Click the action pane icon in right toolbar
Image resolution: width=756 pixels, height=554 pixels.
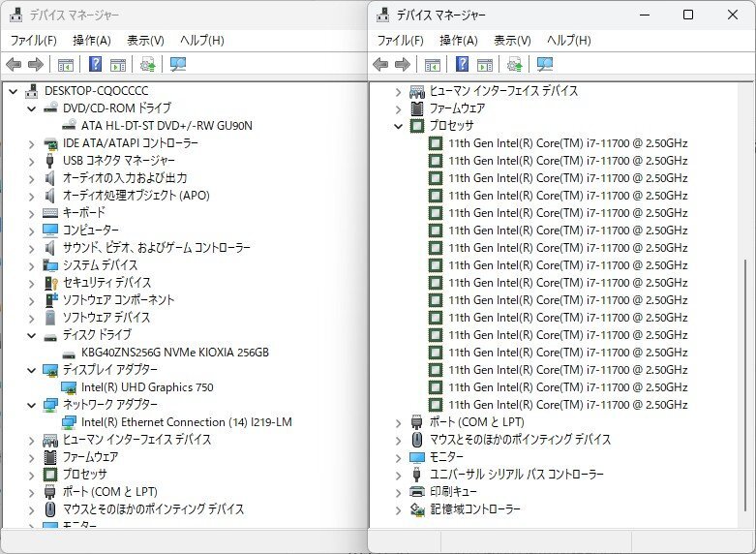tap(485, 65)
